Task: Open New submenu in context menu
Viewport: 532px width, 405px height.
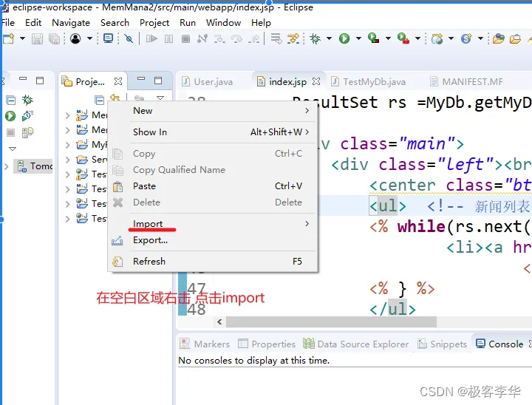Action: (213, 111)
